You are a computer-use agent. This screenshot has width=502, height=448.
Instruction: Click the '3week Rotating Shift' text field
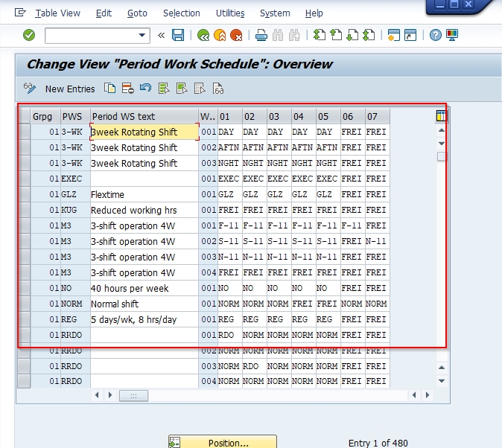click(144, 132)
